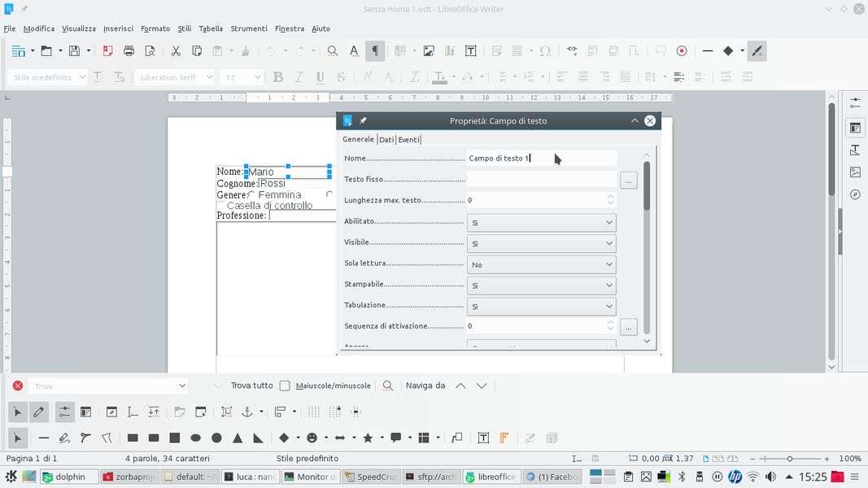The image size is (868, 488).
Task: Click the Anchor icon in form toolbar
Action: 247,412
